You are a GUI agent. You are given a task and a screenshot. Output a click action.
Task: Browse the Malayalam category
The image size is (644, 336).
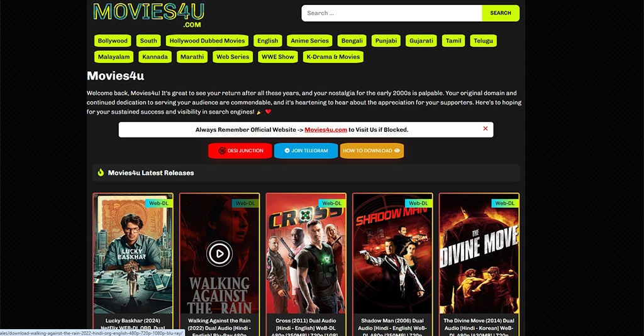click(x=114, y=57)
